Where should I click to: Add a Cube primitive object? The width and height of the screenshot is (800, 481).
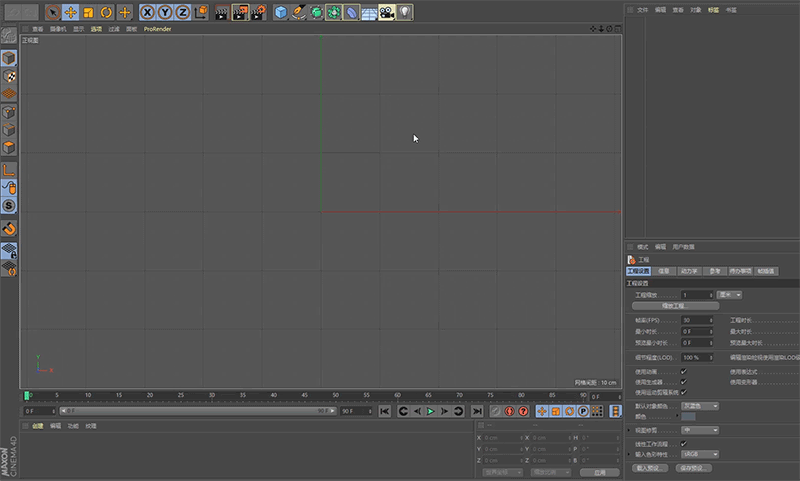(281, 12)
